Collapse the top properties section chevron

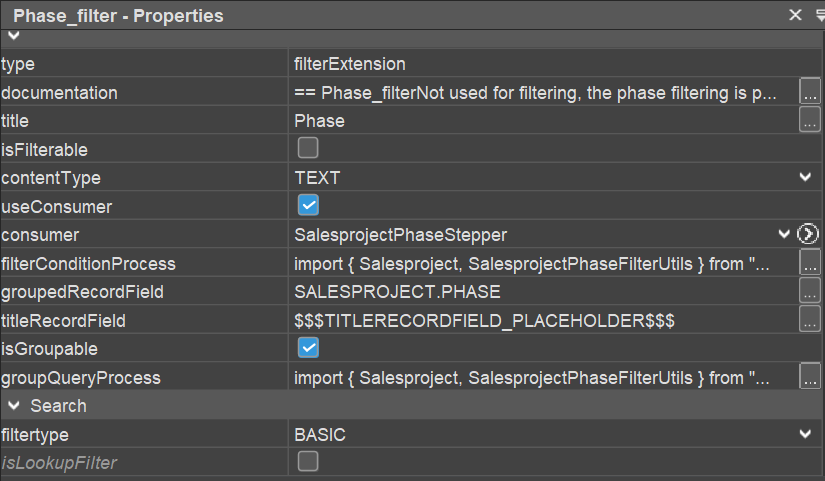[14, 36]
